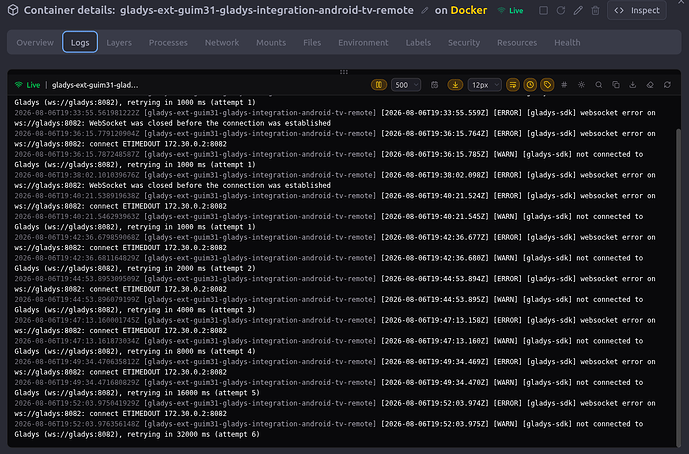The width and height of the screenshot is (689, 454).
Task: Click the container cube icon in the title
Action: point(13,10)
